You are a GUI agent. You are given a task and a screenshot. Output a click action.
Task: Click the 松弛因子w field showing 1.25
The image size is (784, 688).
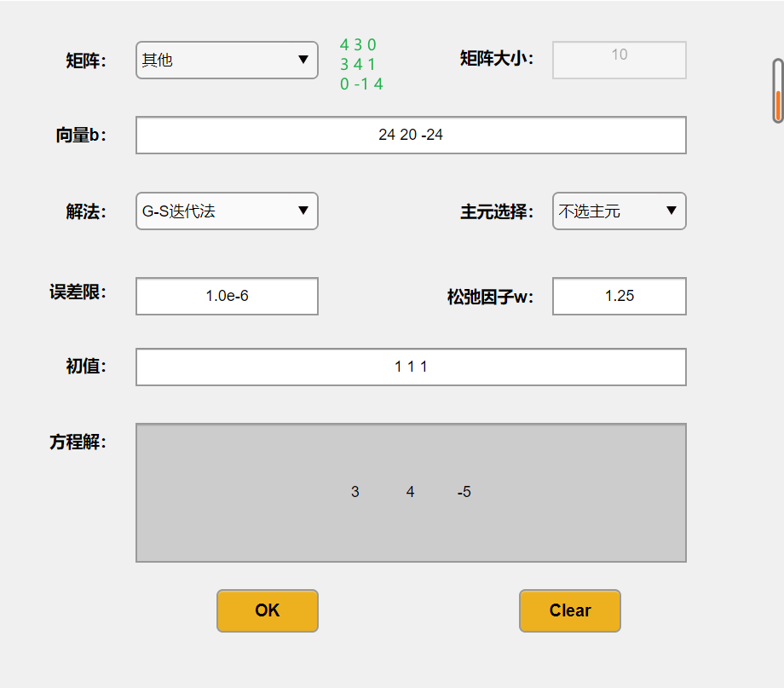point(619,296)
